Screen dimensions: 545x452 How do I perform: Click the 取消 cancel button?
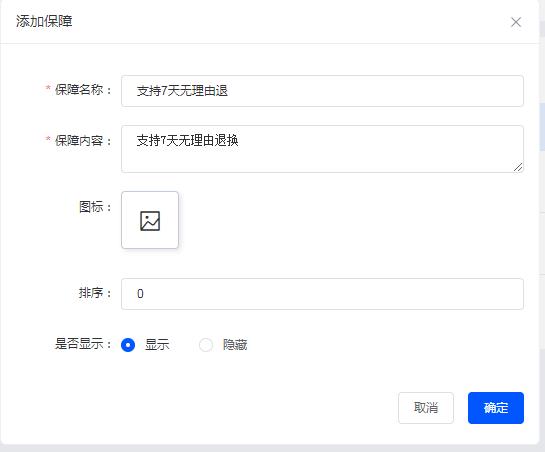(426, 408)
